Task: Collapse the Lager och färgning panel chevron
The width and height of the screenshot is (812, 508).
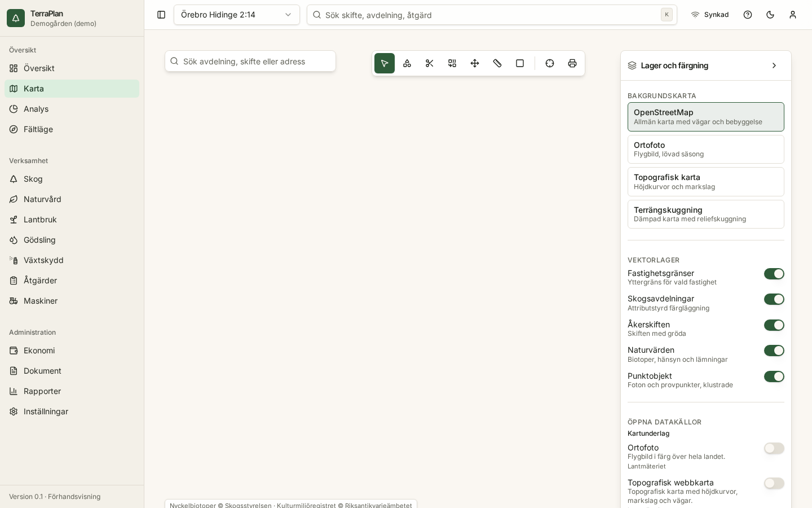Action: (774, 65)
